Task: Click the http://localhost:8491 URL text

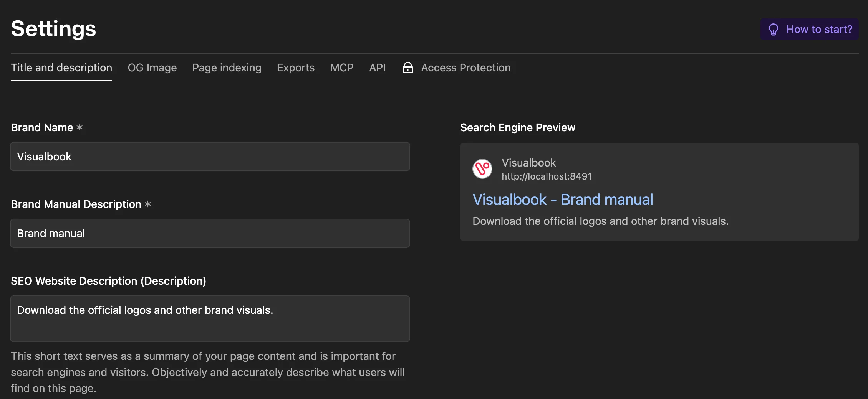Action: click(547, 176)
